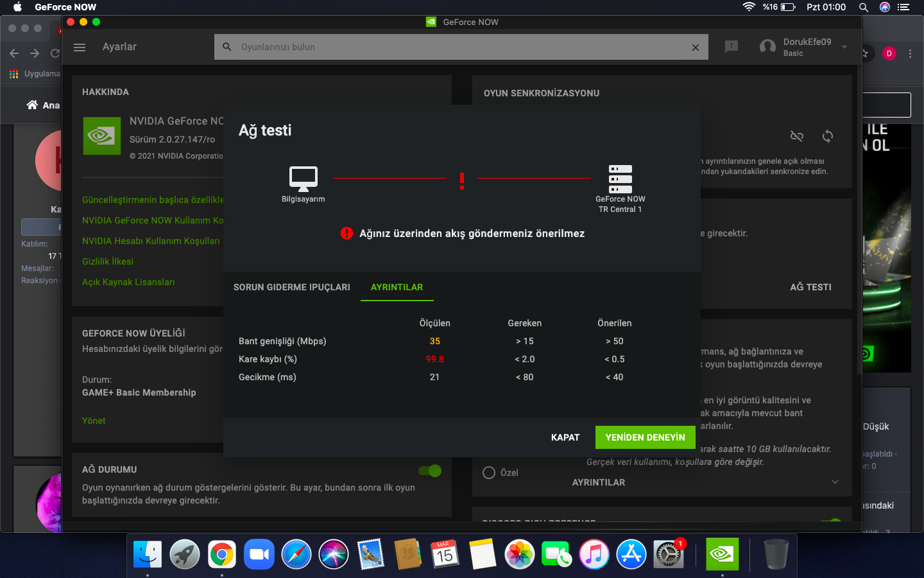Image resolution: width=924 pixels, height=578 pixels.
Task: Click the refresh sync icon in Oyun Senkronizasyonu
Action: point(828,136)
